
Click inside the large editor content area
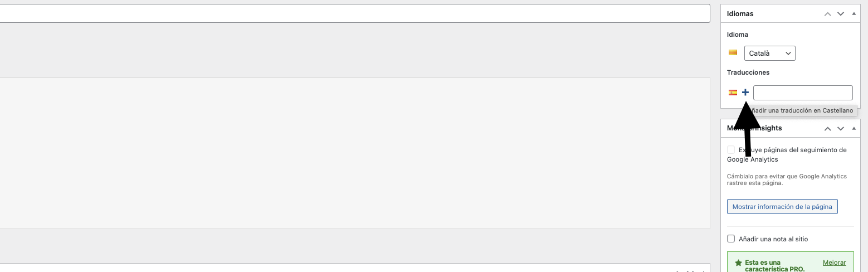coord(355,153)
